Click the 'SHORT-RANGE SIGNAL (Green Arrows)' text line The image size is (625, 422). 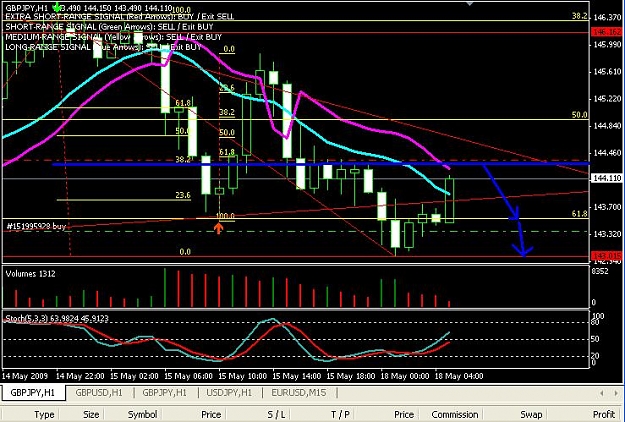point(109,27)
